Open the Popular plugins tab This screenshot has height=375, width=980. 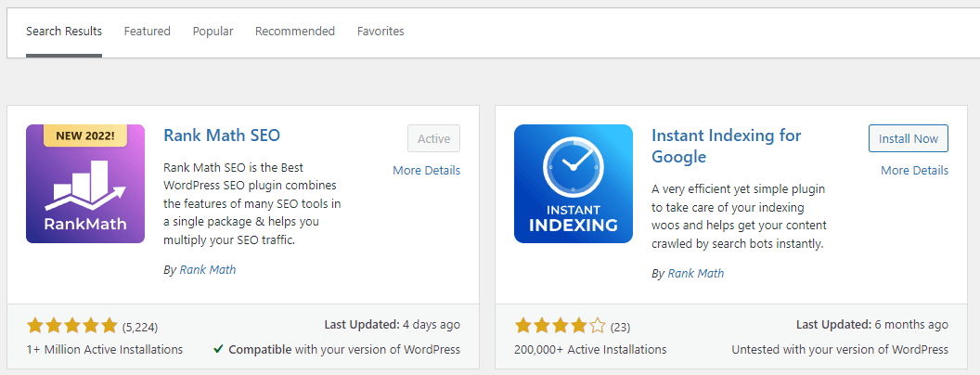point(213,32)
